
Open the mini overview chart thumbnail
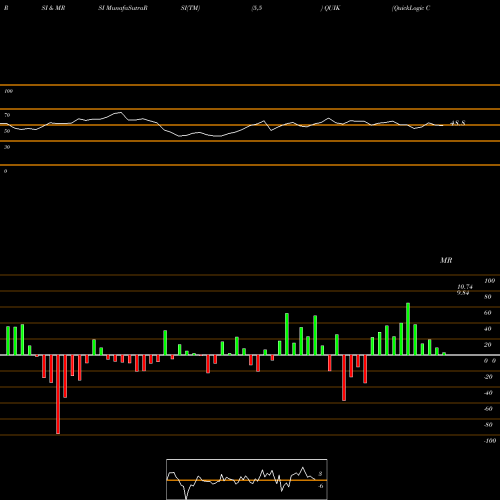(x=247, y=479)
